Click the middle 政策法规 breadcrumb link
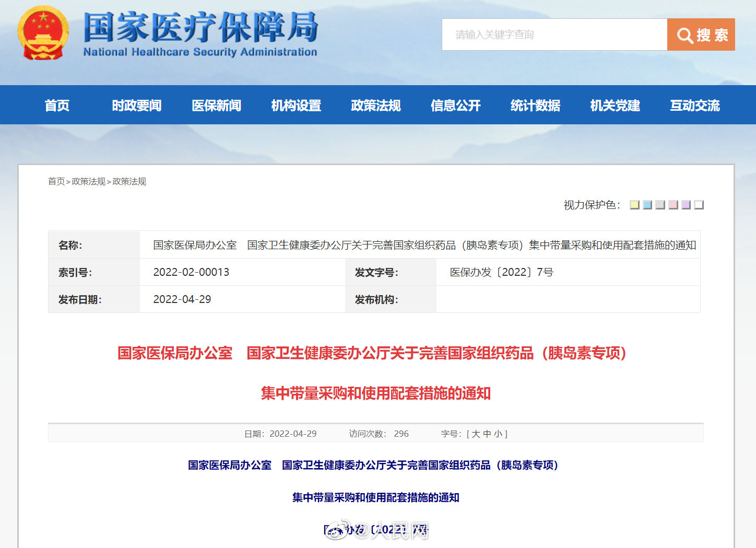Viewport: 756px width, 548px height. [x=89, y=181]
